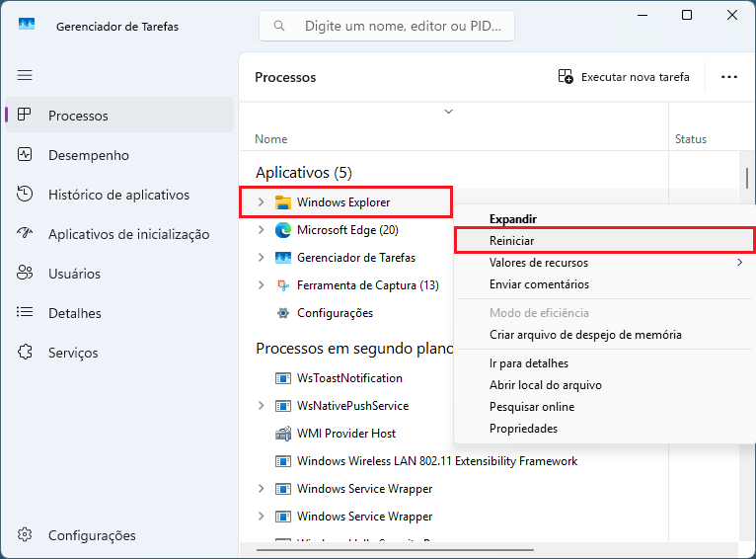Image resolution: width=756 pixels, height=559 pixels.
Task: Open the Desempenho performance page icon
Action: [x=27, y=155]
